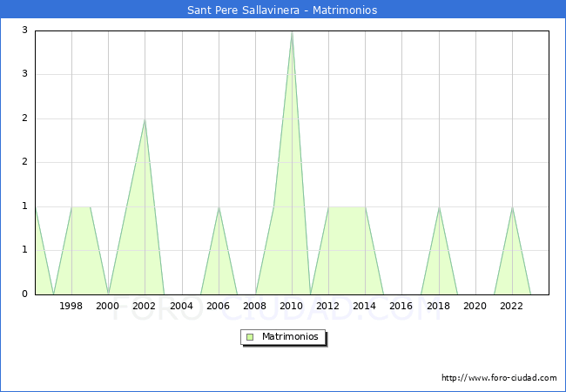Click the chart title Sant Pere Sallavinera - Matrimonios

[x=282, y=10]
